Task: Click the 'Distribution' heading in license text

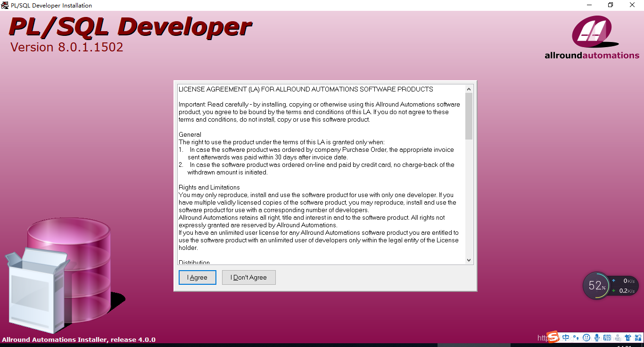Action: [194, 262]
